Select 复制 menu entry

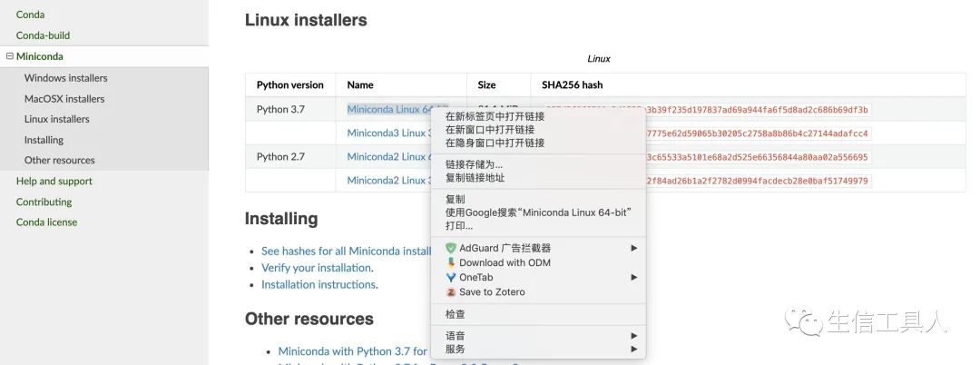455,200
